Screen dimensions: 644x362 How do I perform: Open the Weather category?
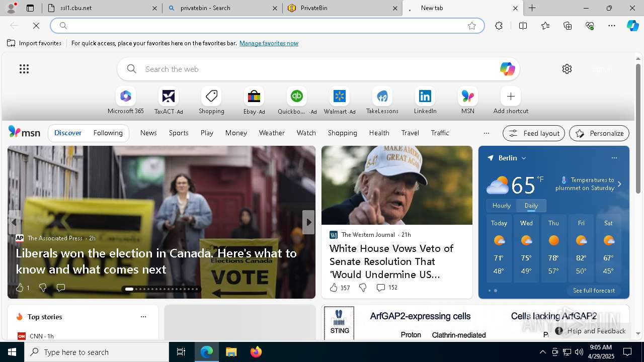[x=272, y=133]
